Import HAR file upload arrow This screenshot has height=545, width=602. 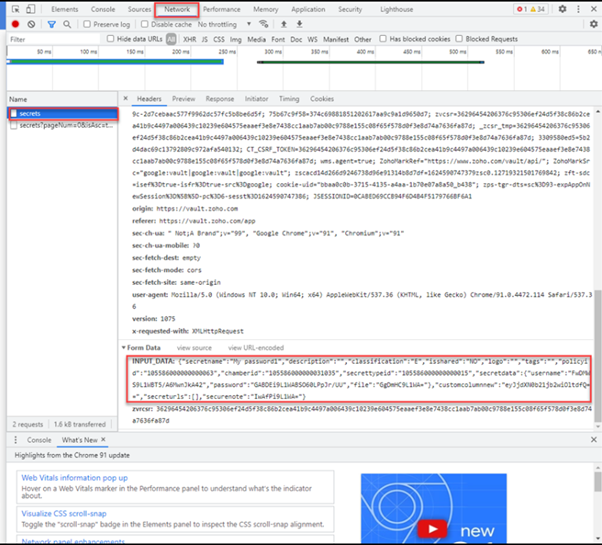click(284, 24)
